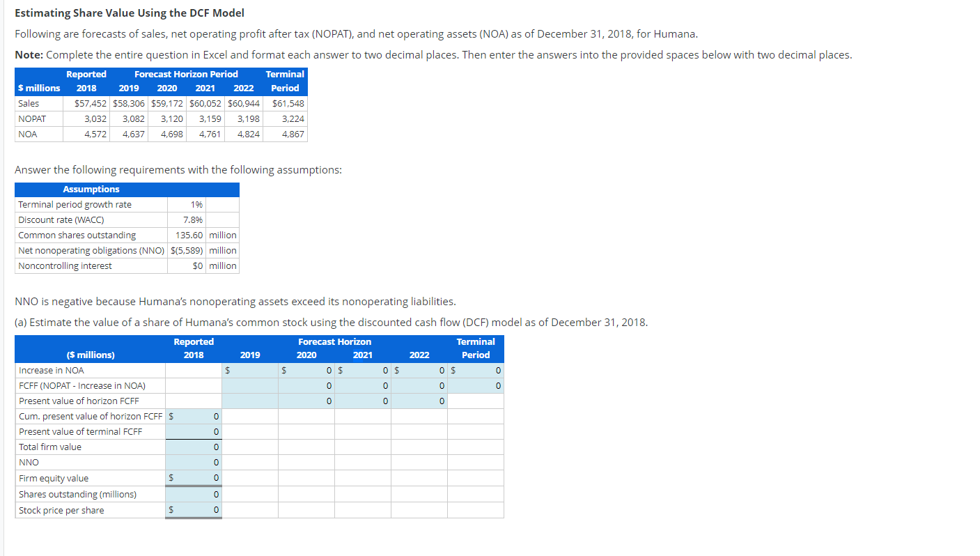Click the Cum. present value of horizon FCFF cell

[194, 416]
